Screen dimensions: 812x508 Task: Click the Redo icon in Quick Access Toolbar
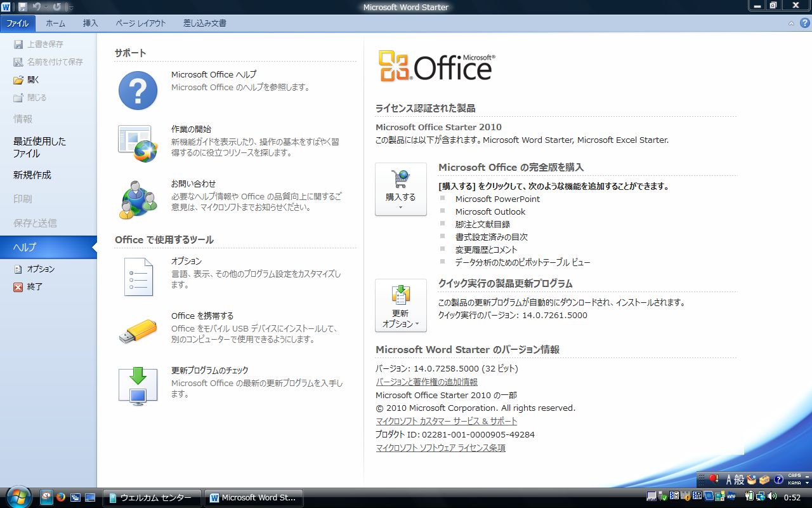coord(57,7)
